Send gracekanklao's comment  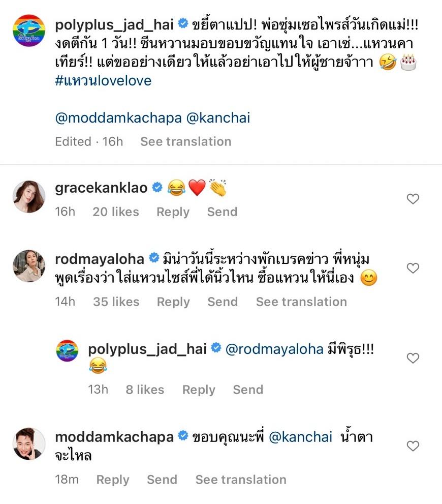222,212
